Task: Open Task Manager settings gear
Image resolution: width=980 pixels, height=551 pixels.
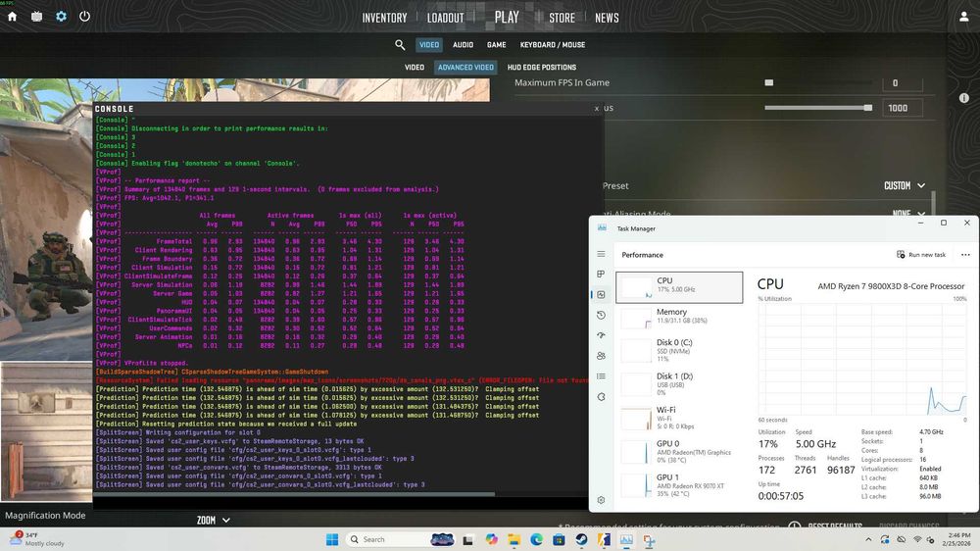Action: click(x=601, y=500)
